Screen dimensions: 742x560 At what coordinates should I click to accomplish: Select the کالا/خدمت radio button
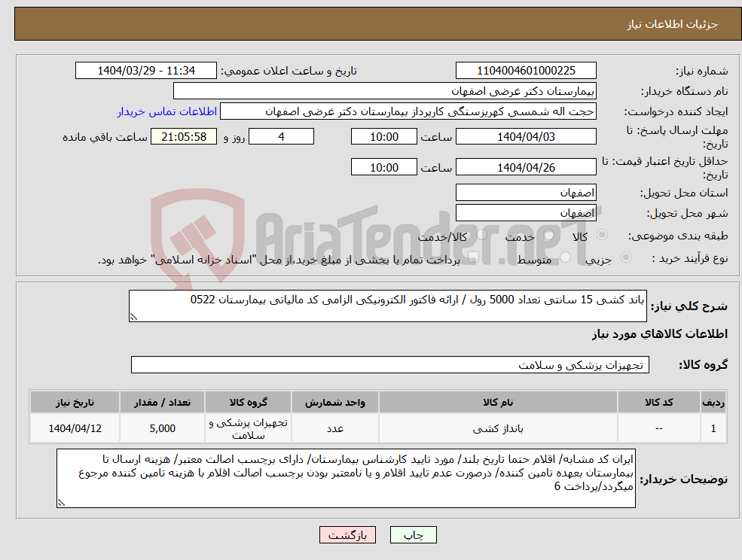(481, 235)
